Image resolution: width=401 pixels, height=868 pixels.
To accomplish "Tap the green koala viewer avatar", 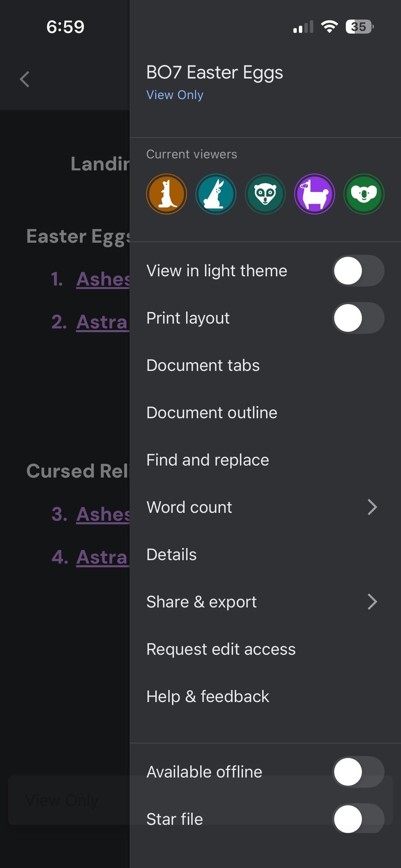I will [x=364, y=194].
